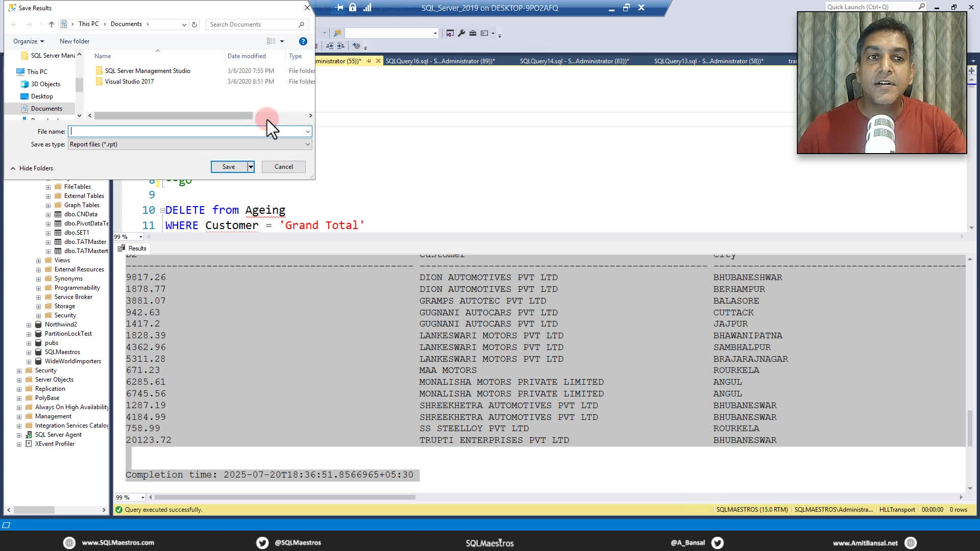The height and width of the screenshot is (551, 980).
Task: Expand the Views folder node
Action: click(x=38, y=261)
